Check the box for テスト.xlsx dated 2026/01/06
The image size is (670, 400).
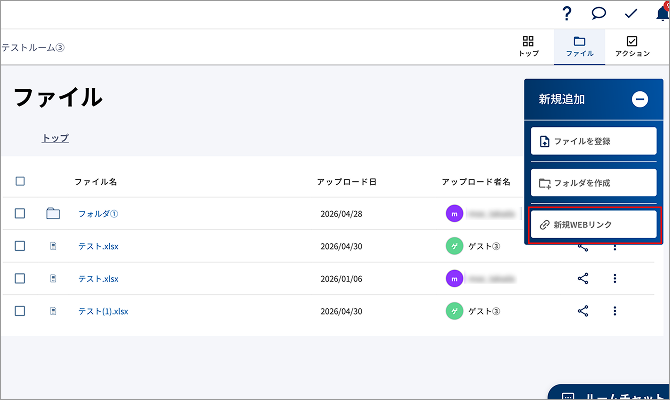click(x=20, y=278)
